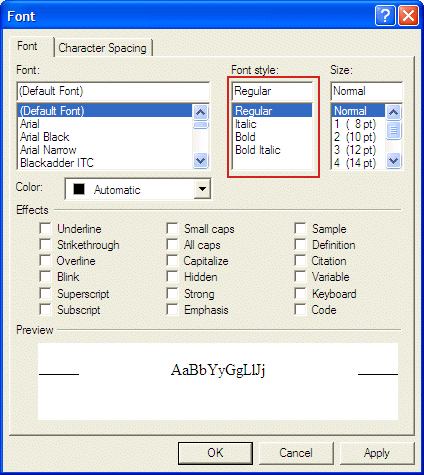Tick the Code checkbox
The height and width of the screenshot is (475, 424).
click(x=300, y=309)
